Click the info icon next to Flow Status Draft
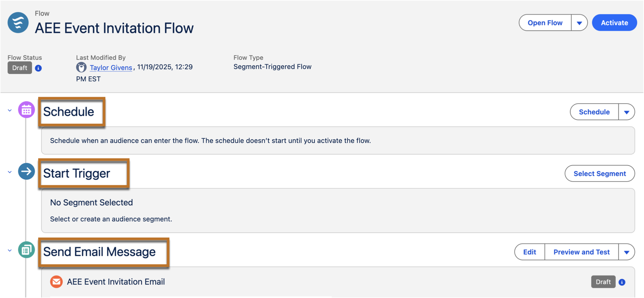644x298 pixels. click(x=38, y=68)
